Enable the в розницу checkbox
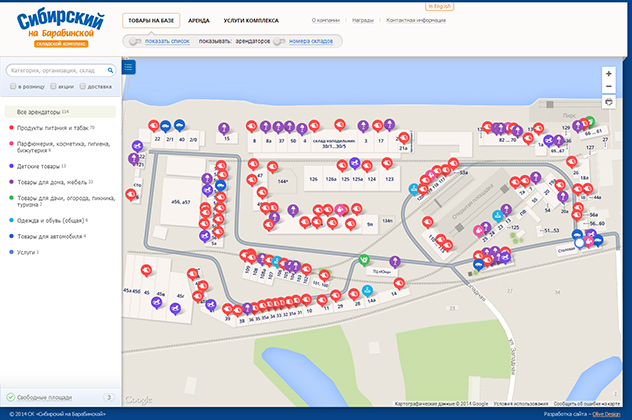The image size is (632, 420). point(13,86)
